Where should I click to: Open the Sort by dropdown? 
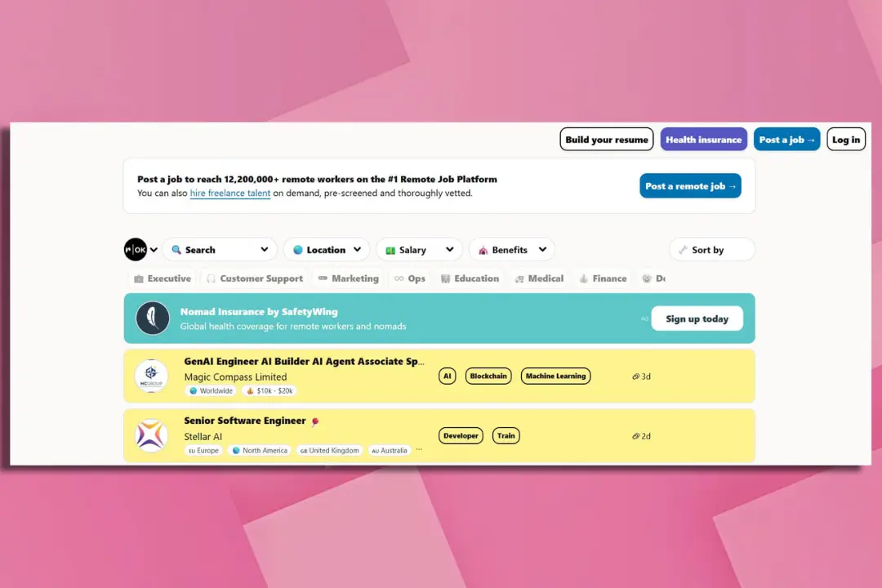711,250
